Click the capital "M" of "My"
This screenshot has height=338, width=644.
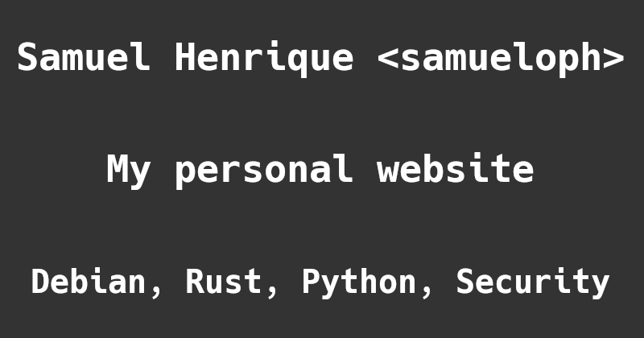[x=117, y=167]
